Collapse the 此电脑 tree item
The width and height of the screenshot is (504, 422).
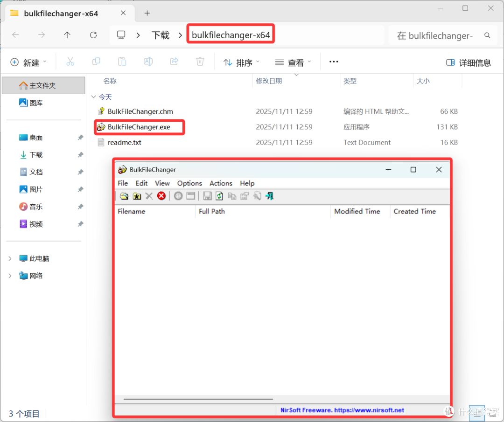(10, 258)
